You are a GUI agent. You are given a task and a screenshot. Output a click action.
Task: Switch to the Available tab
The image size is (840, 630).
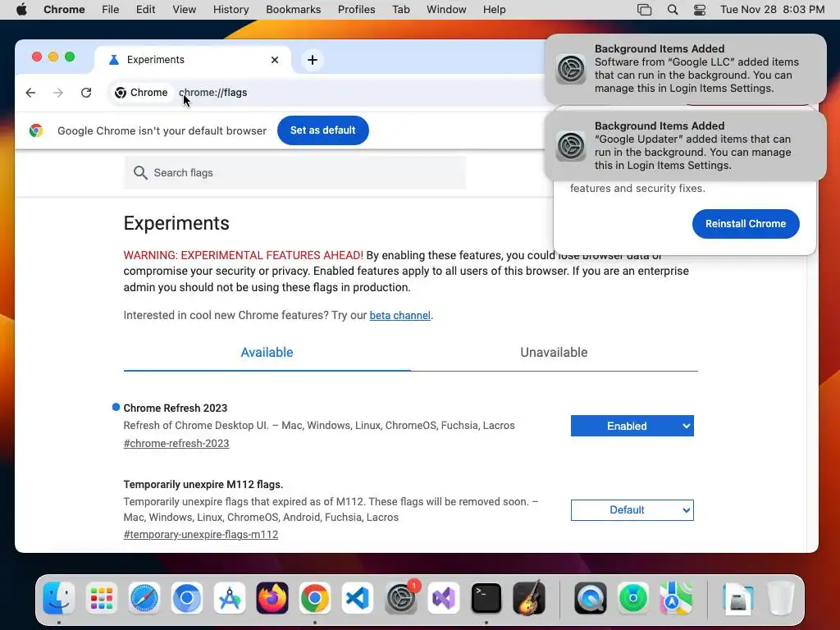267,353
